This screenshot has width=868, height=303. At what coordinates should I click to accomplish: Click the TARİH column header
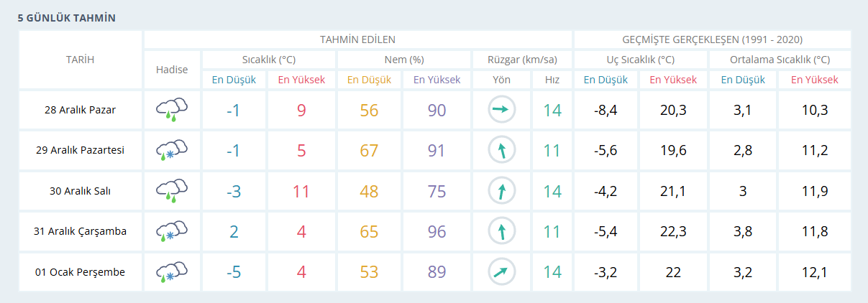(80, 60)
